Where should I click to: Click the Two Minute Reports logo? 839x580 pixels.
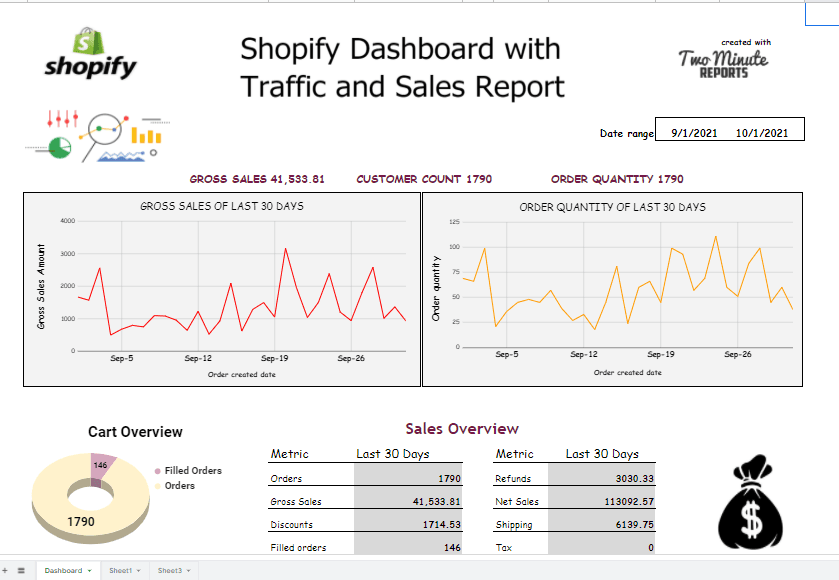(x=725, y=60)
